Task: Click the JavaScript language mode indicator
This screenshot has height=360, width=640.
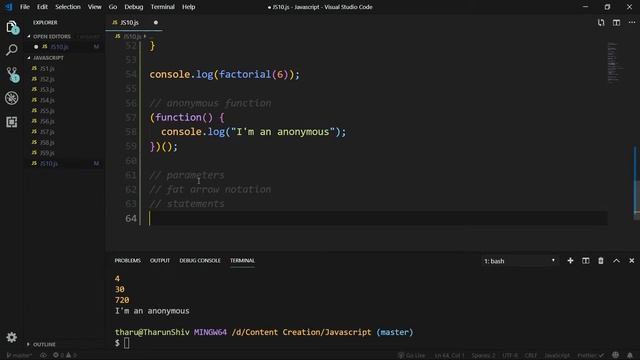Action: point(557,356)
